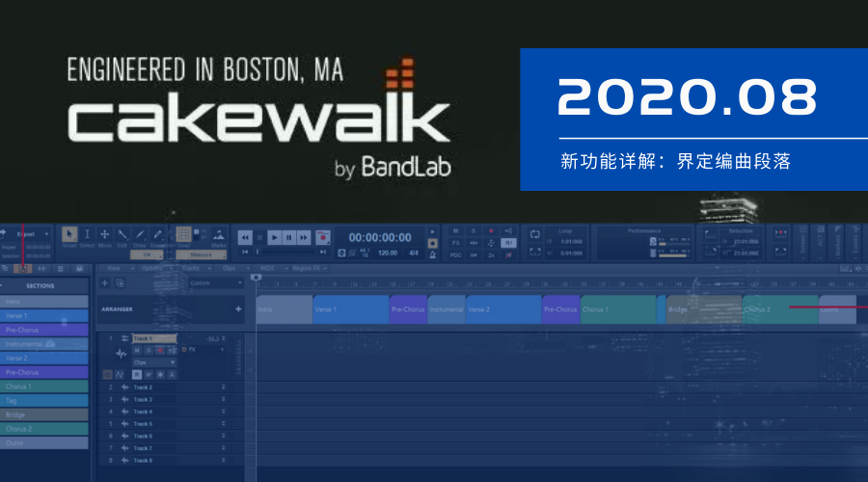Click Intro section on Arranger timeline

pos(285,309)
